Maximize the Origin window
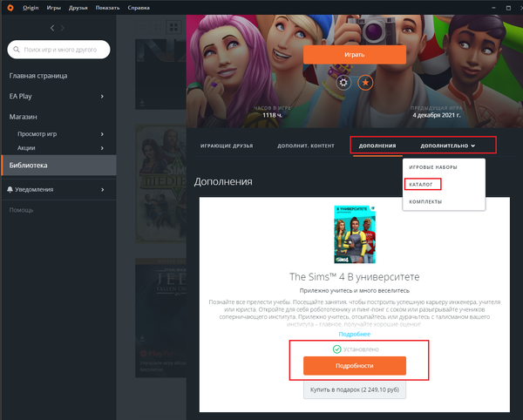The width and height of the screenshot is (523, 420). [x=508, y=8]
